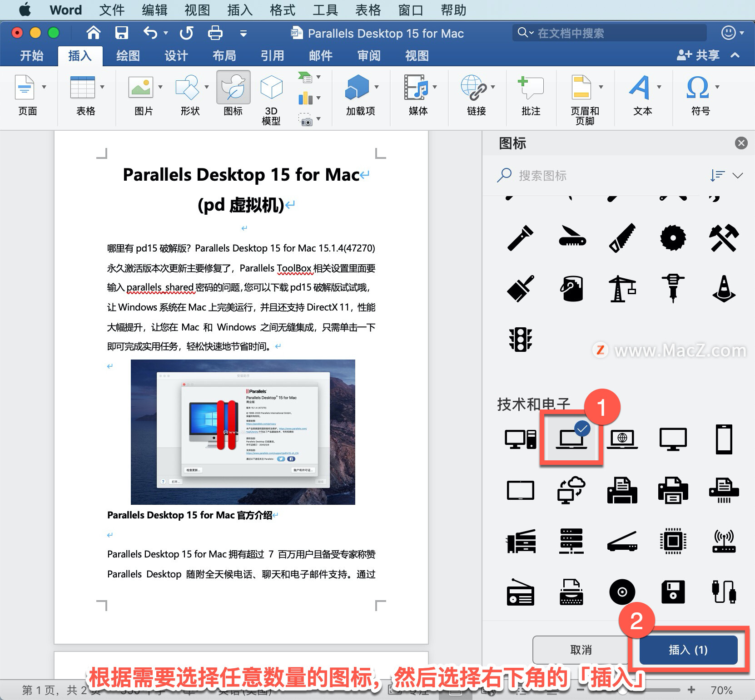The image size is (755, 700).
Task: Select the standalone monitor icon
Action: [673, 439]
